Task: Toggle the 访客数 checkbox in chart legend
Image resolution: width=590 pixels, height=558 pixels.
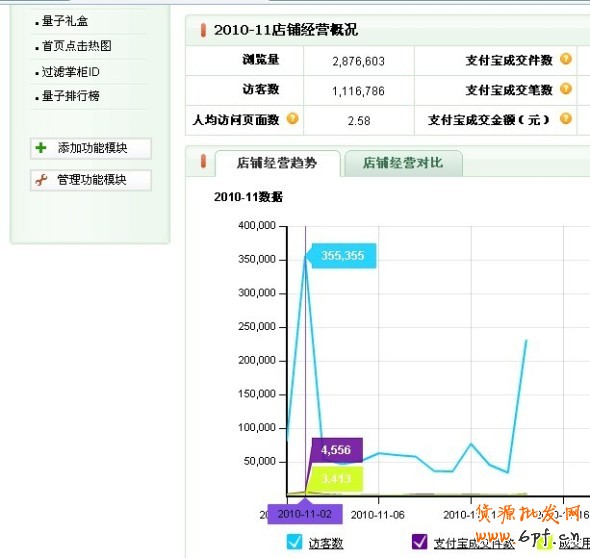Action: coord(294,542)
